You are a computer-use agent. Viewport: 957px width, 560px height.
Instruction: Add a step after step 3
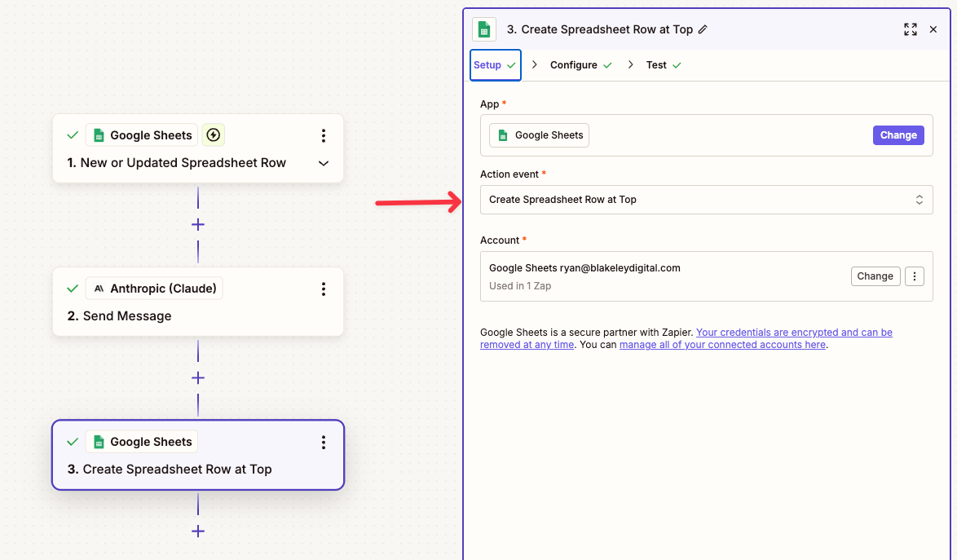click(198, 531)
